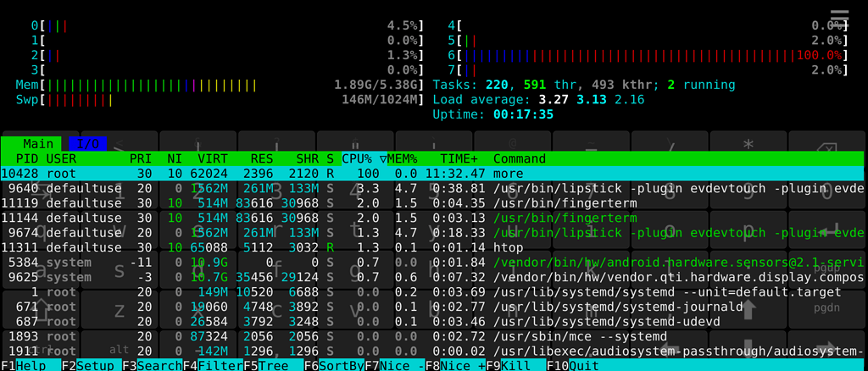The height and width of the screenshot is (371, 868).
Task: Sort by the PID column header
Action: pyautogui.click(x=27, y=158)
